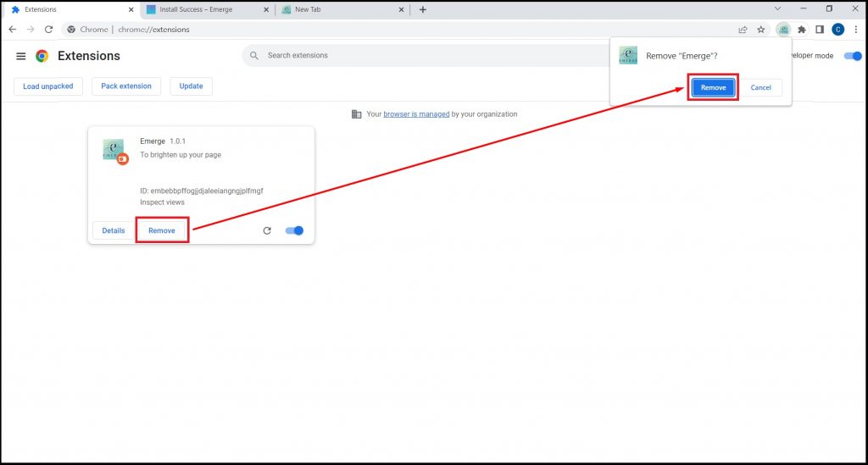
Task: Open the Extensions hamburger main menu
Action: 21,56
